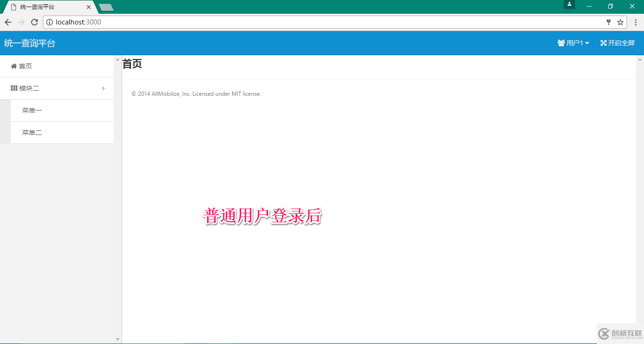The image size is (644, 344).
Task: Click 首页 to select the home page
Action: click(25, 66)
